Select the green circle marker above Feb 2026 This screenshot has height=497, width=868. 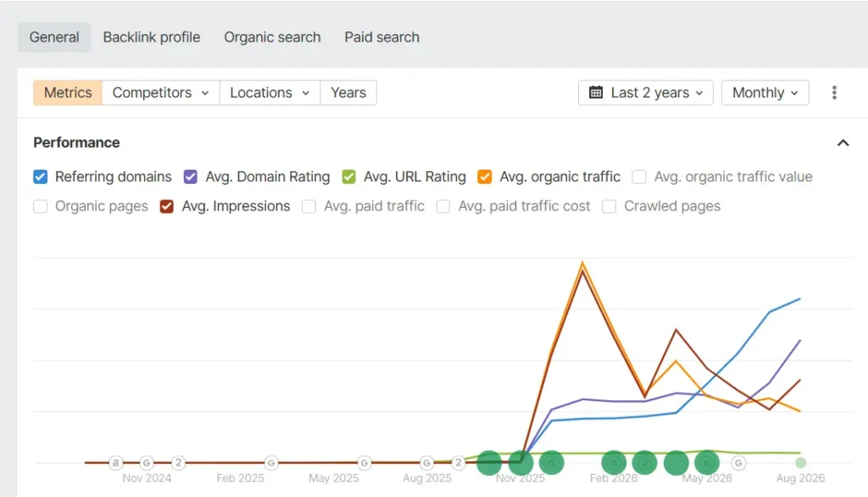pyautogui.click(x=614, y=462)
